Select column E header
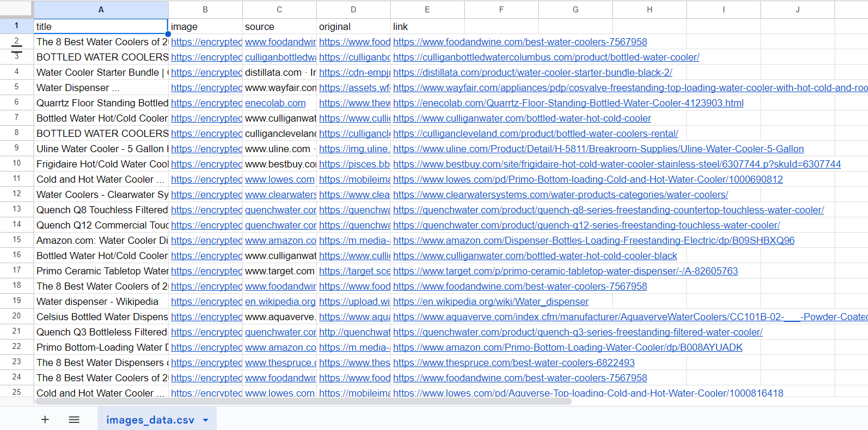 [427, 9]
